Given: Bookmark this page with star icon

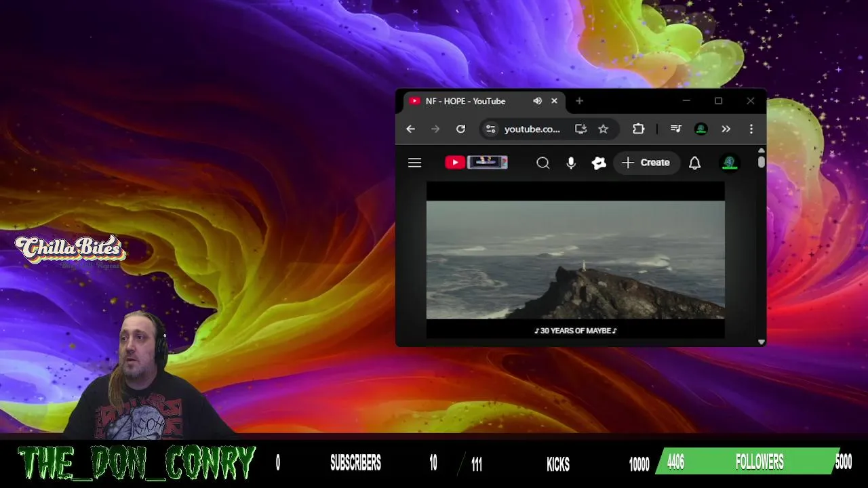Looking at the screenshot, I should [603, 129].
